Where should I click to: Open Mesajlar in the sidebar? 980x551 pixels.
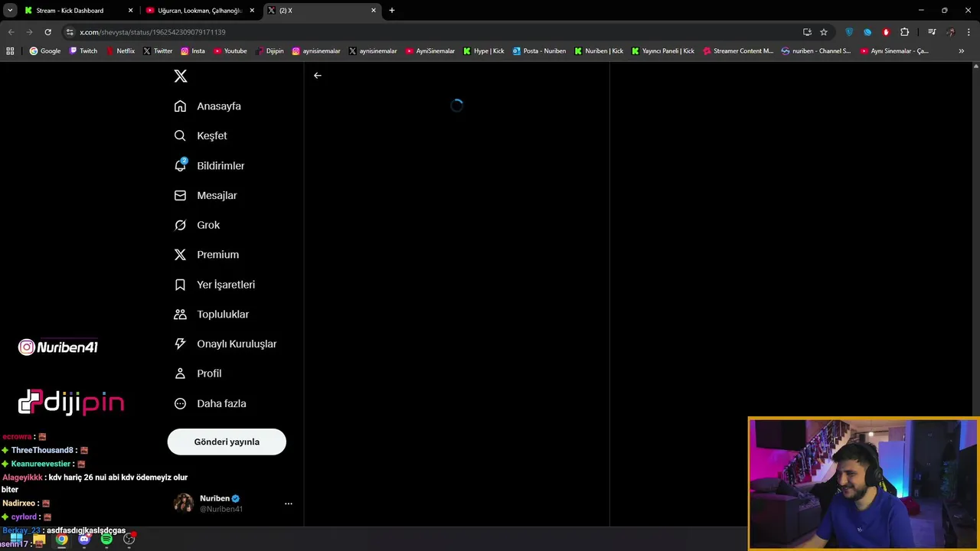(x=205, y=195)
